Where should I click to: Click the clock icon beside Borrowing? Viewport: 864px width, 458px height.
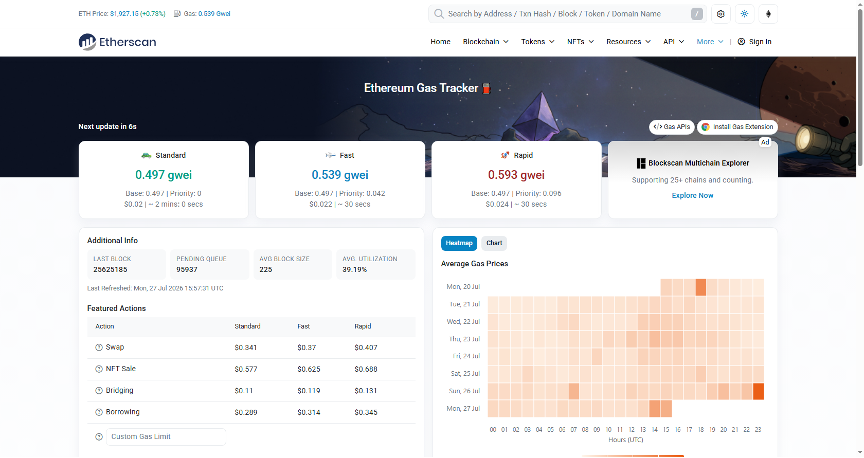click(x=99, y=412)
